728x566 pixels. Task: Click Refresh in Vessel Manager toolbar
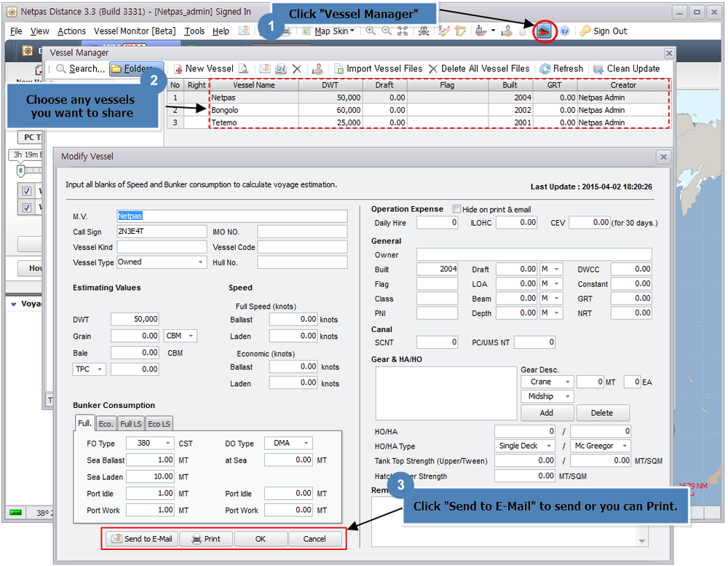pos(561,68)
